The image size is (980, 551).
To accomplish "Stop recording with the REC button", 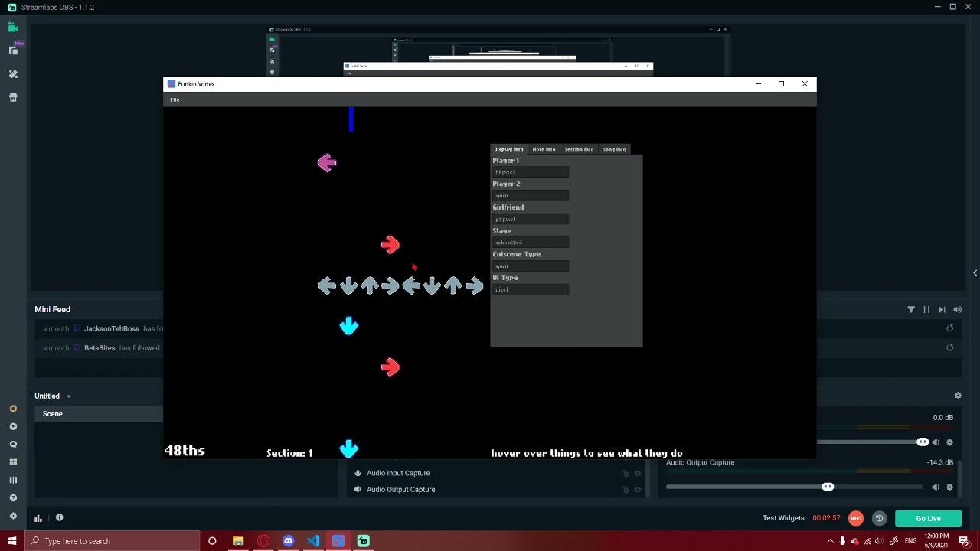I will pyautogui.click(x=856, y=519).
